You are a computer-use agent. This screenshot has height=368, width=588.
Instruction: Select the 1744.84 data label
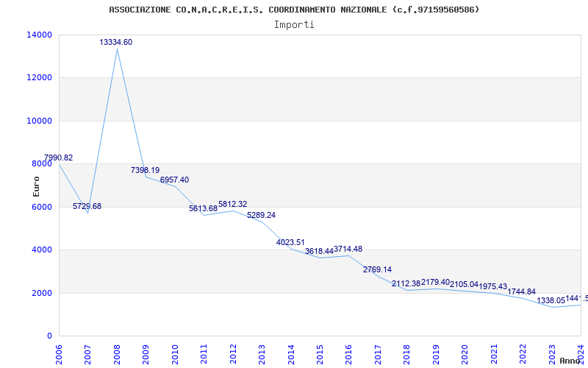[x=522, y=291]
